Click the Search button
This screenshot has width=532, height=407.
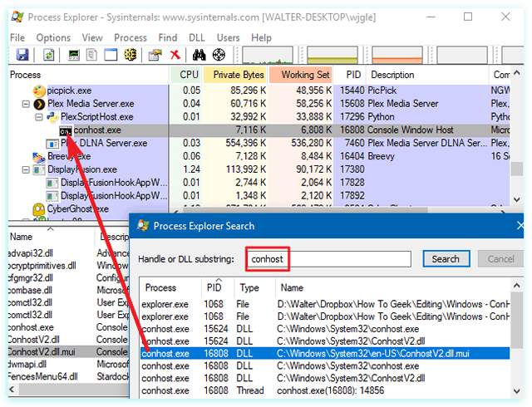pyautogui.click(x=446, y=259)
